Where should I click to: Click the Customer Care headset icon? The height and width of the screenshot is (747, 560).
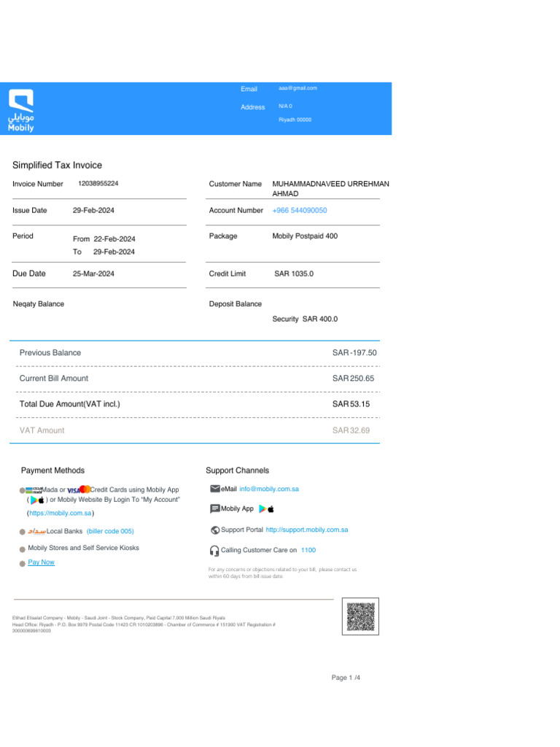point(214,551)
